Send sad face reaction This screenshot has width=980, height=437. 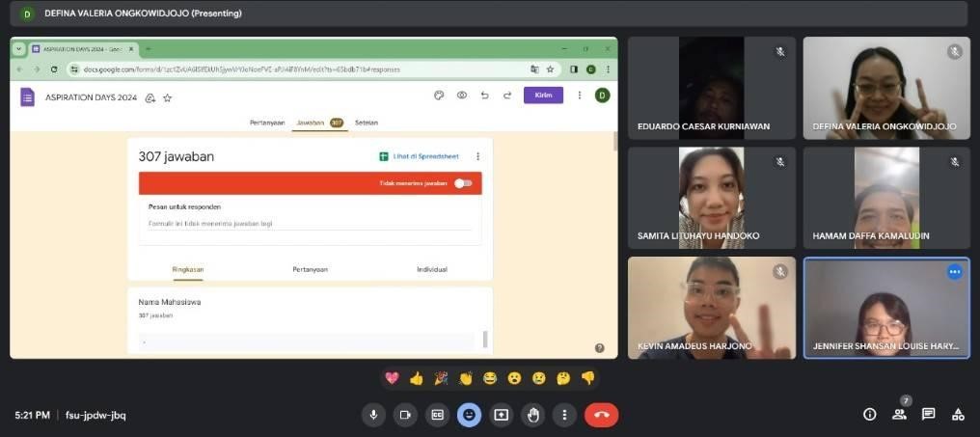[x=539, y=377]
